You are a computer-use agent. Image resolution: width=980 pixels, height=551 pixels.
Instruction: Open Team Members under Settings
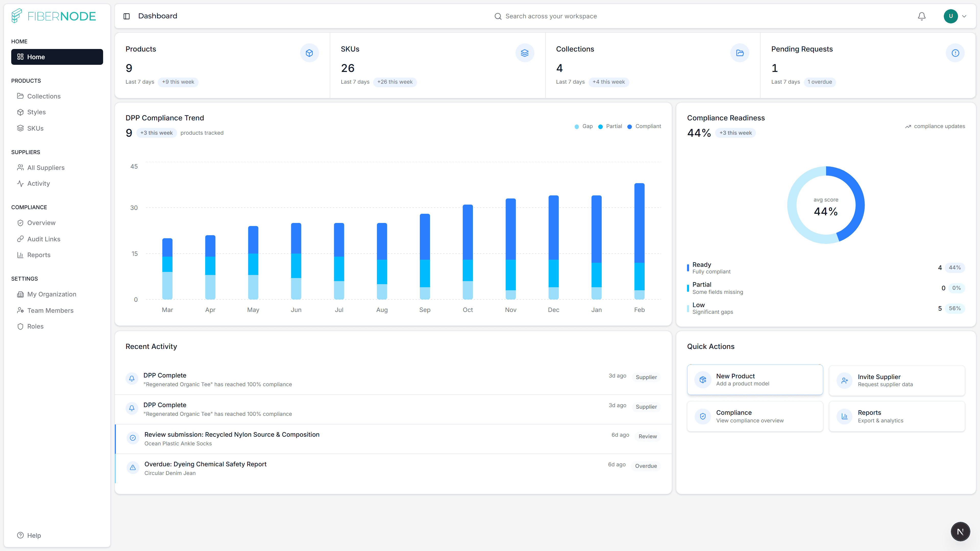[50, 310]
